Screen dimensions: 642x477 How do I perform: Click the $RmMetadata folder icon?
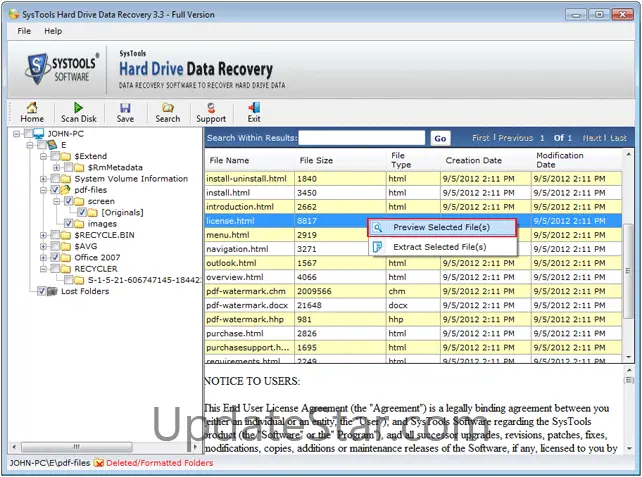pyautogui.click(x=79, y=167)
